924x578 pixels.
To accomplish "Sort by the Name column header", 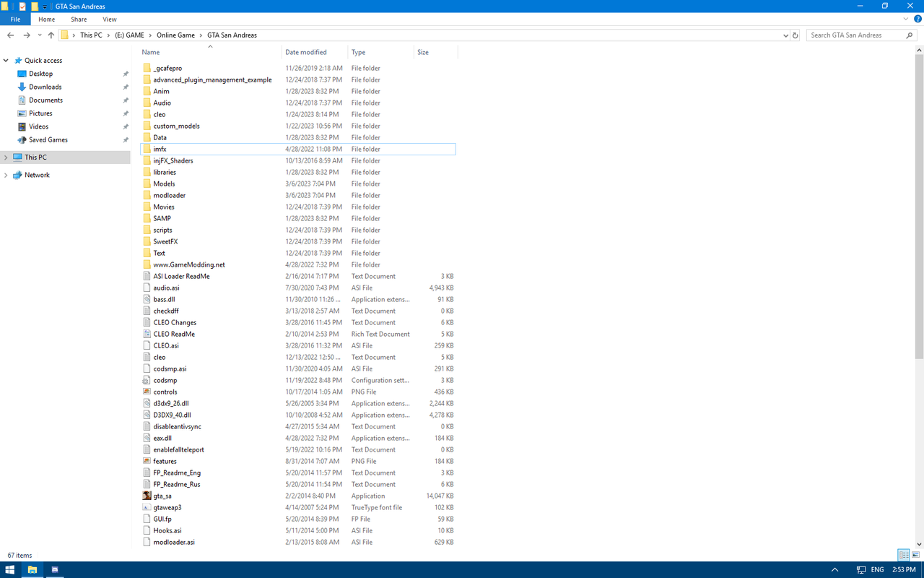I will [x=210, y=52].
